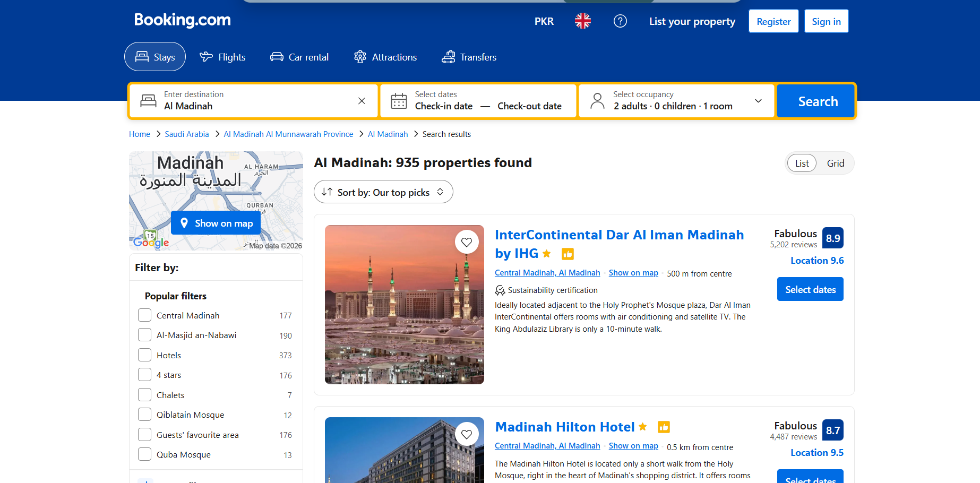Click the calendar icon in dates field
This screenshot has width=980, height=483.
pyautogui.click(x=399, y=101)
